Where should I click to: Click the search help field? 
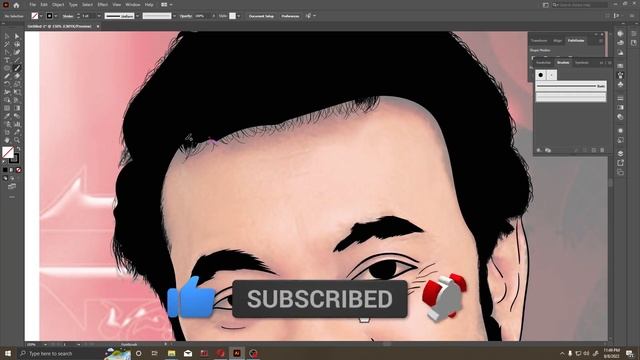(x=580, y=4)
